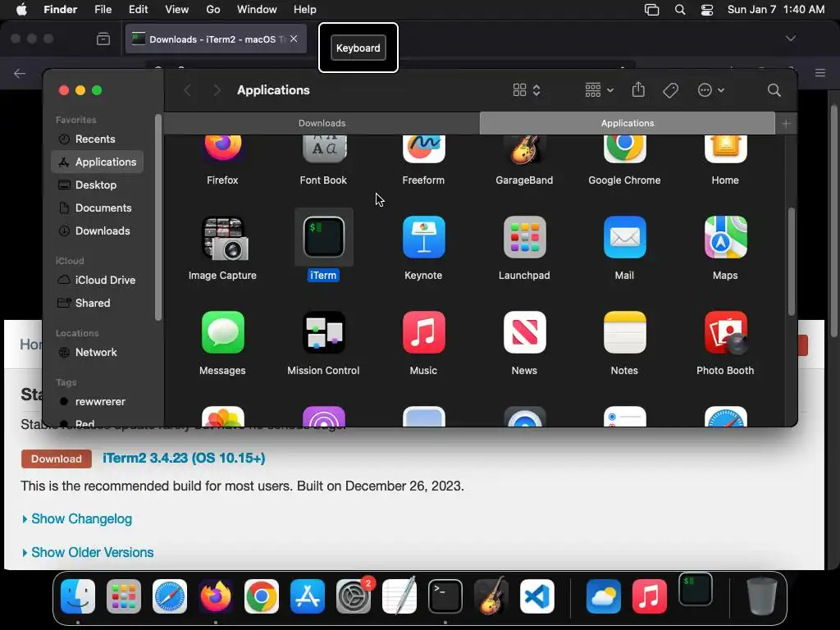This screenshot has width=840, height=630.
Task: Switch to the Applications Finder tab
Action: pyautogui.click(x=628, y=123)
